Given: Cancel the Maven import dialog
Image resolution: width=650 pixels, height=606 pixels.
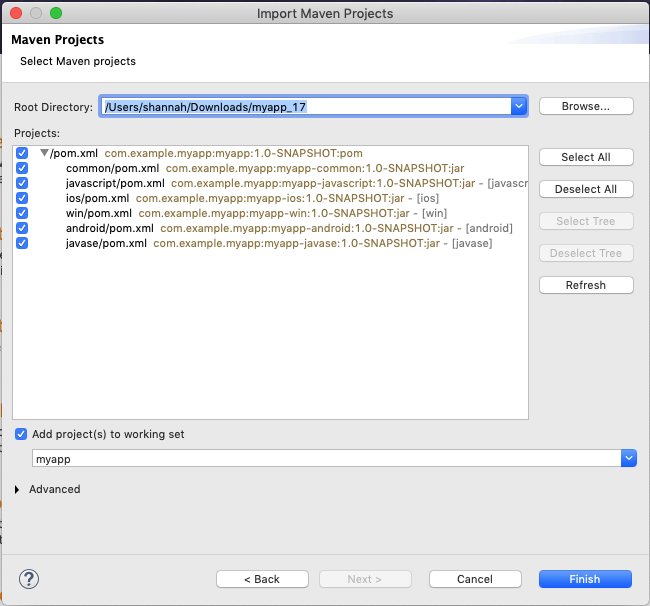Looking at the screenshot, I should [x=475, y=579].
